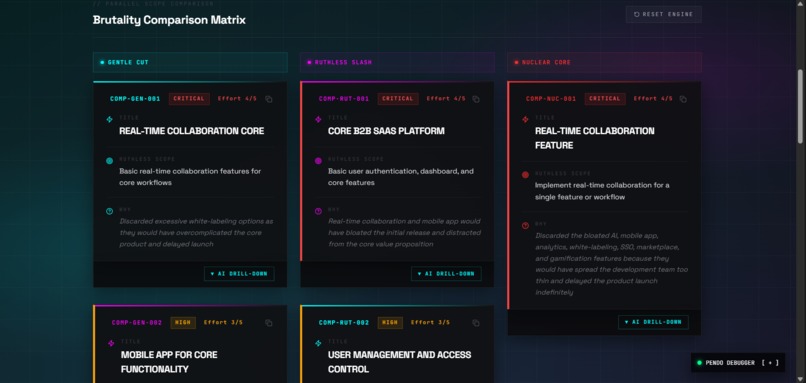Click the CRITICAL badge on COMP-NUC-001
The image size is (806, 383).
tap(605, 99)
